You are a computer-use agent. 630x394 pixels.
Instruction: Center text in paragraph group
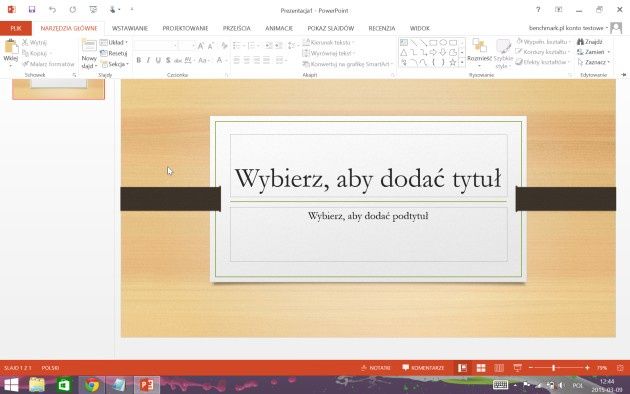pos(247,60)
